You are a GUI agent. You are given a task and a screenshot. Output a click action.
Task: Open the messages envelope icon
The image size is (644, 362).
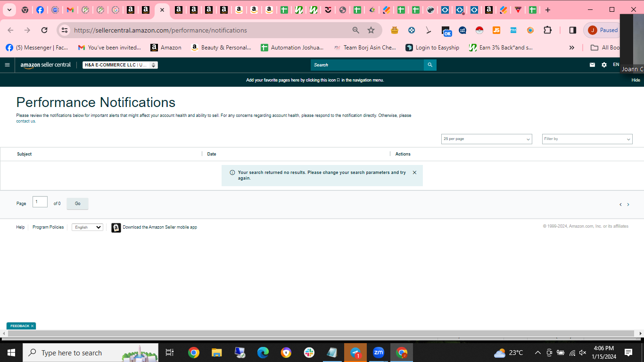(592, 65)
